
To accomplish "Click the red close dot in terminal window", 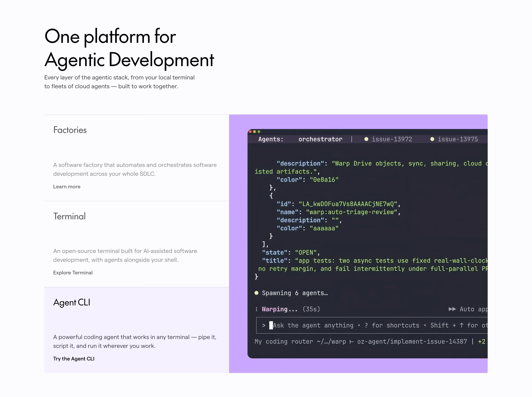I will (x=250, y=131).
